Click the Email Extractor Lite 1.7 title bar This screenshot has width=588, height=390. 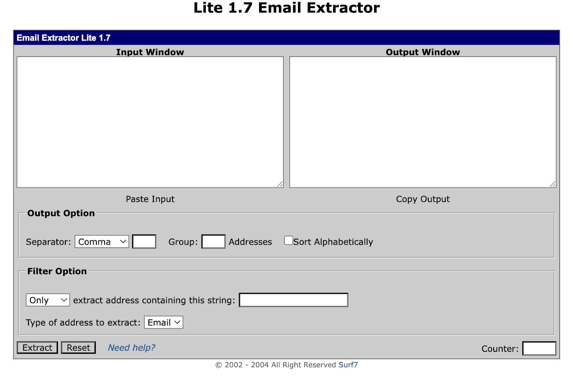tap(286, 38)
